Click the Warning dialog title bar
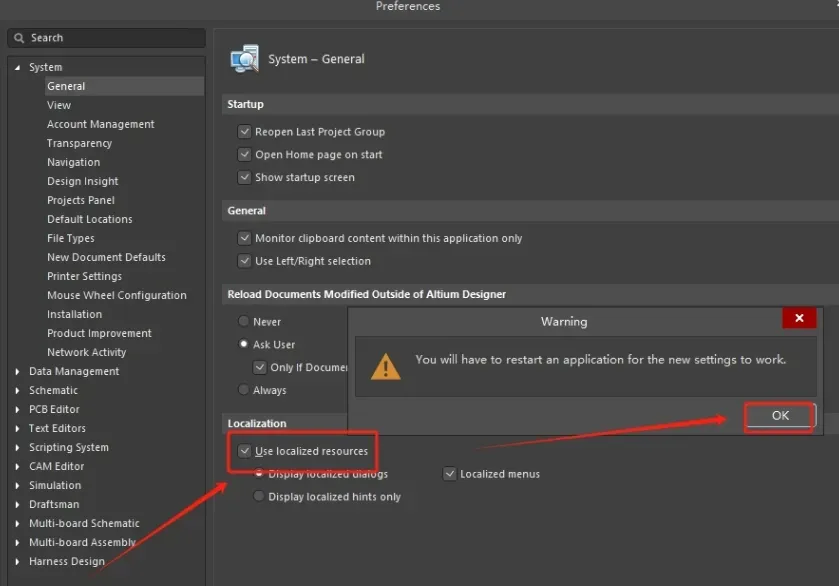839x586 pixels. click(x=564, y=322)
